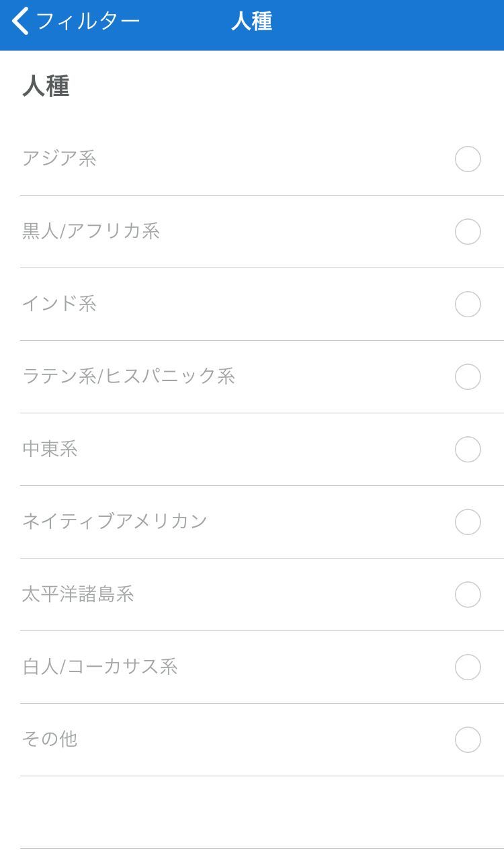The height and width of the screenshot is (861, 504).
Task: Tap the back chevron arrow icon
Action: click(x=21, y=22)
